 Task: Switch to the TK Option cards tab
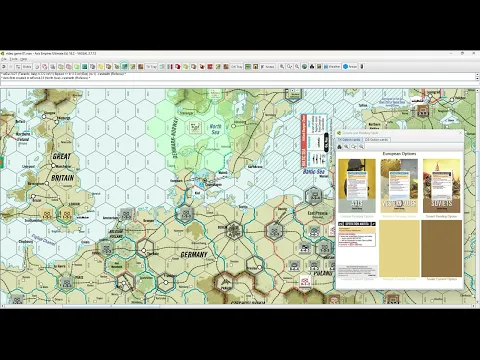point(349,140)
